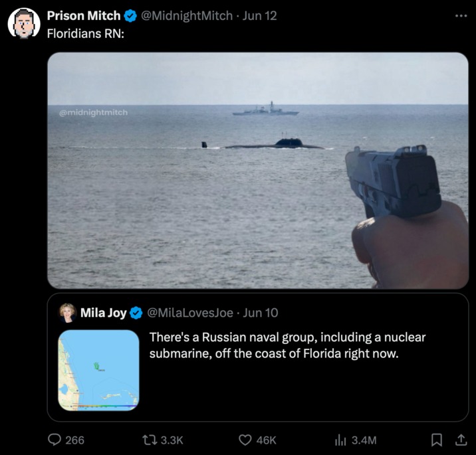Click the reply speech bubble icon
The image size is (476, 455).
(54, 440)
